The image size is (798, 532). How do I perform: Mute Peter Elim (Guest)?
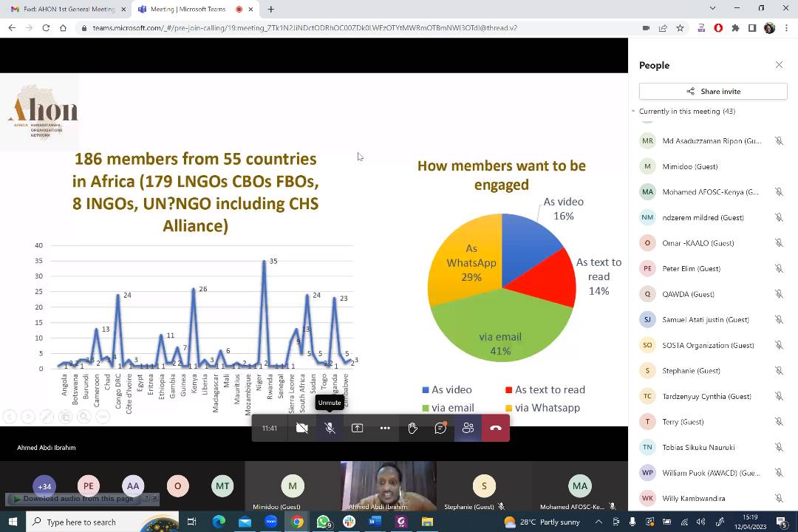pyautogui.click(x=780, y=268)
